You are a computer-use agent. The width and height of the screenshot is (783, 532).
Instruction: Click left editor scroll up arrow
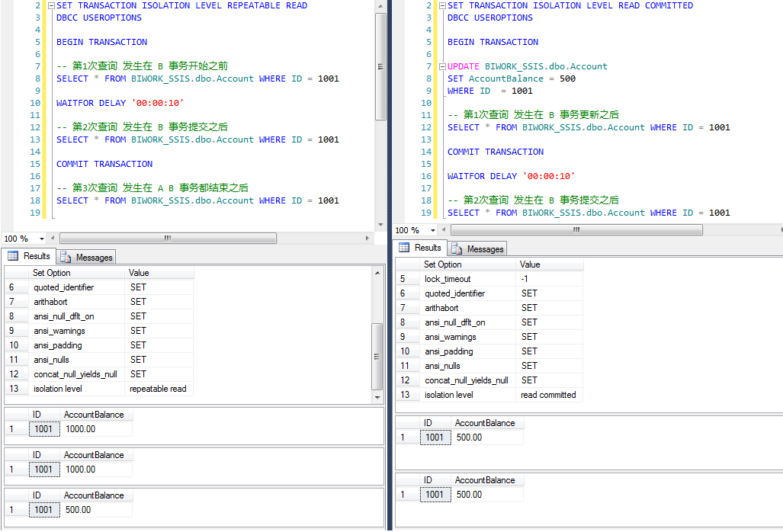(x=380, y=6)
